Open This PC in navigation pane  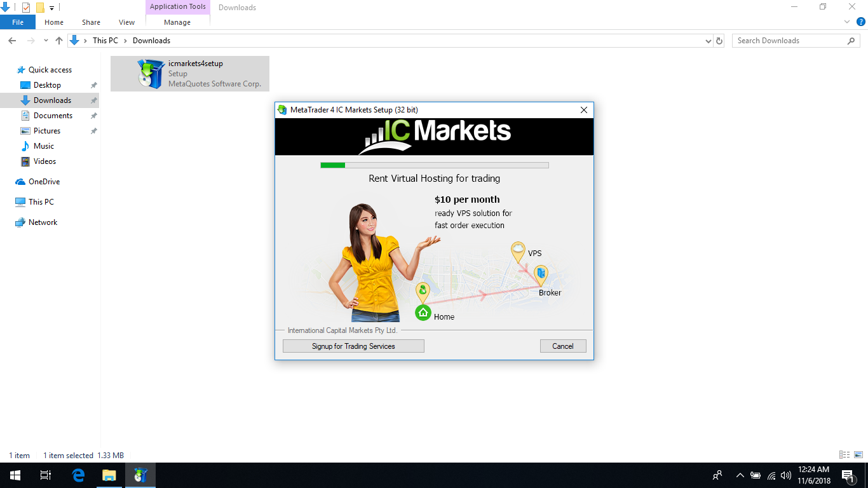coord(41,202)
